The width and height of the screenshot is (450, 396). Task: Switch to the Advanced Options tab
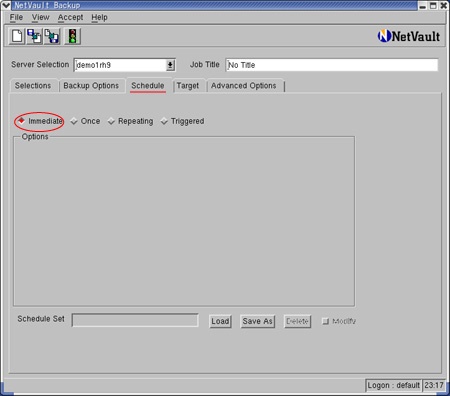tap(244, 86)
